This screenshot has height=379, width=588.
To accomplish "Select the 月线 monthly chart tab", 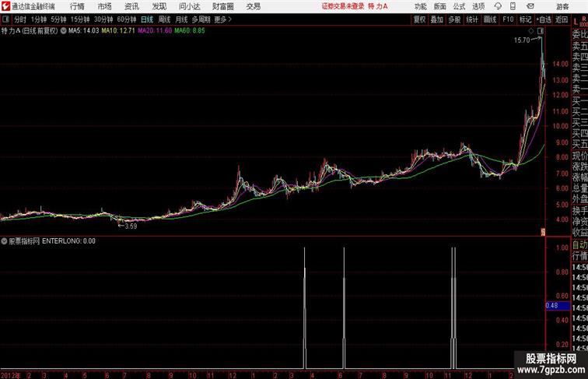I will tap(181, 19).
